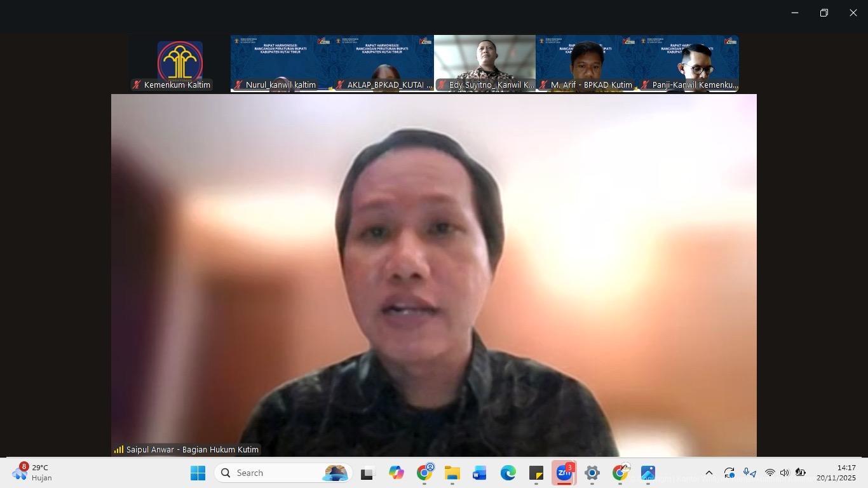Select the Kemenkum Kaltim participant tile
Screen dimensions: 868x488
(180, 64)
